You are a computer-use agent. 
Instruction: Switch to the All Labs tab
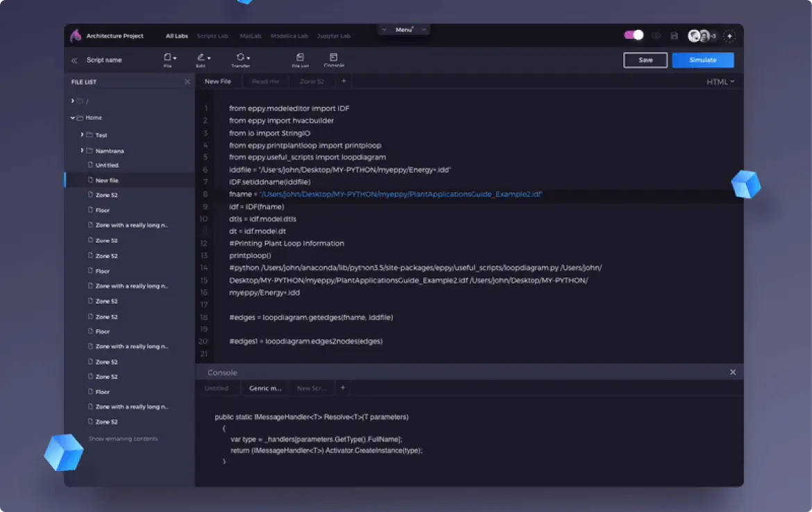(176, 35)
